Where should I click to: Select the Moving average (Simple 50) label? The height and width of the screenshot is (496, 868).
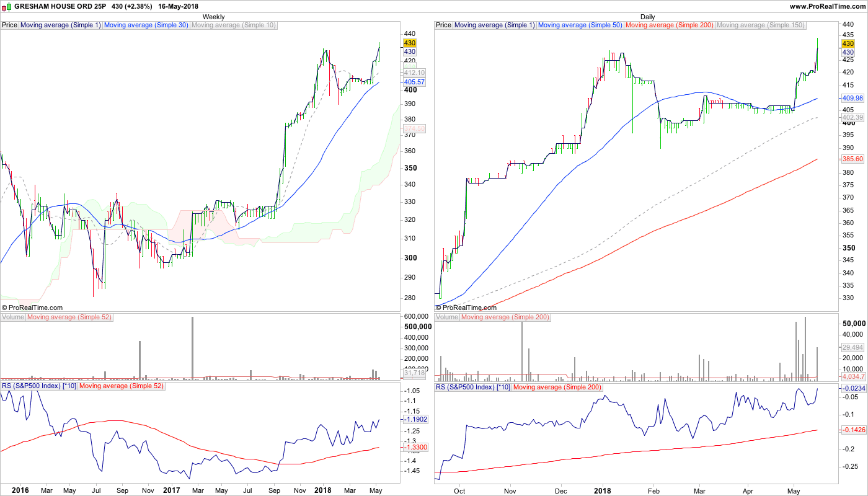pyautogui.click(x=580, y=25)
